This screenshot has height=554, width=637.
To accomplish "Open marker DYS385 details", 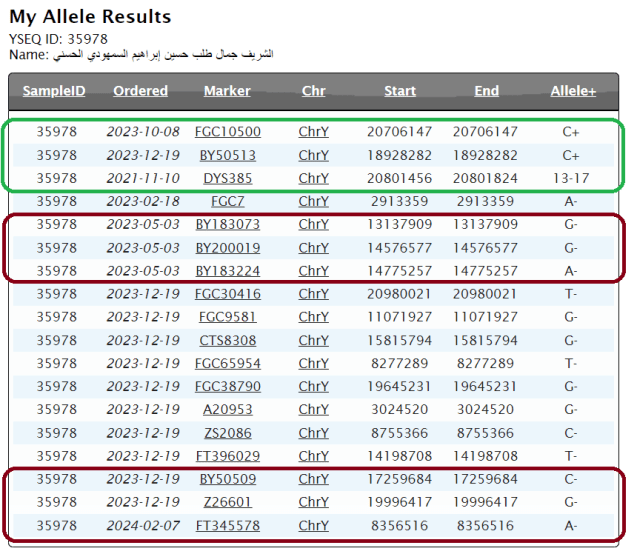I will click(227, 178).
